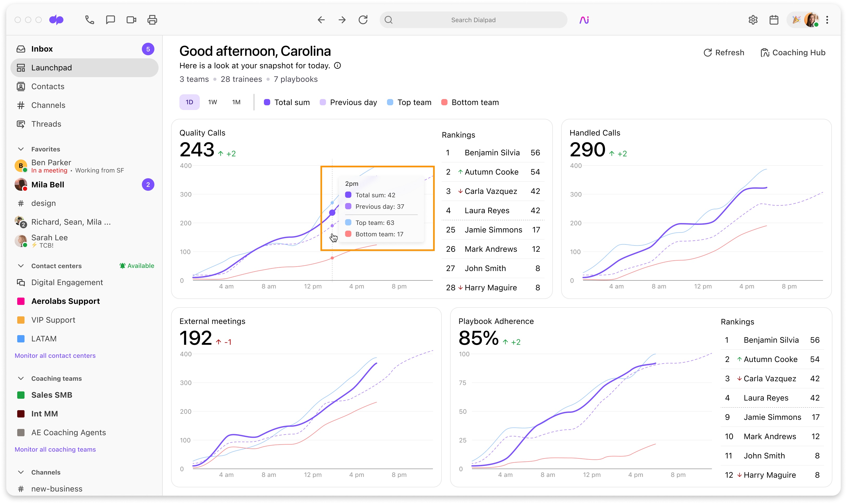This screenshot has width=847, height=504.
Task: Click the Handled Calls 290 value
Action: coord(587,149)
